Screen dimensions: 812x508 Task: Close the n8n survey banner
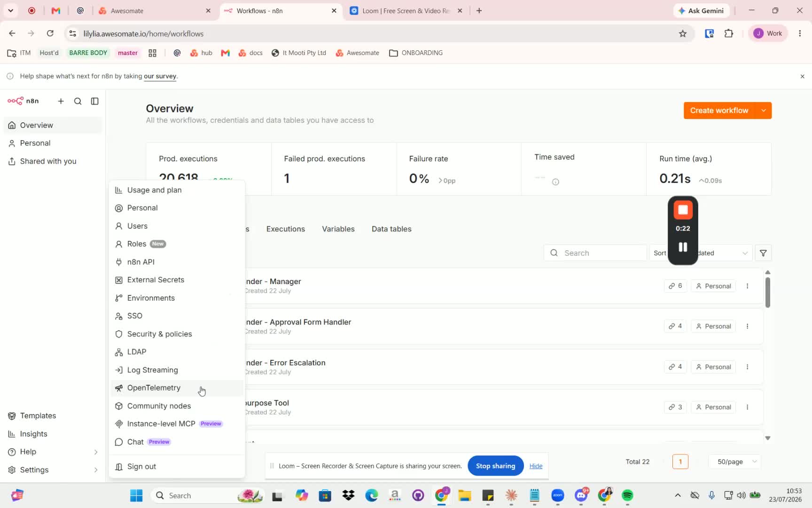point(802,76)
